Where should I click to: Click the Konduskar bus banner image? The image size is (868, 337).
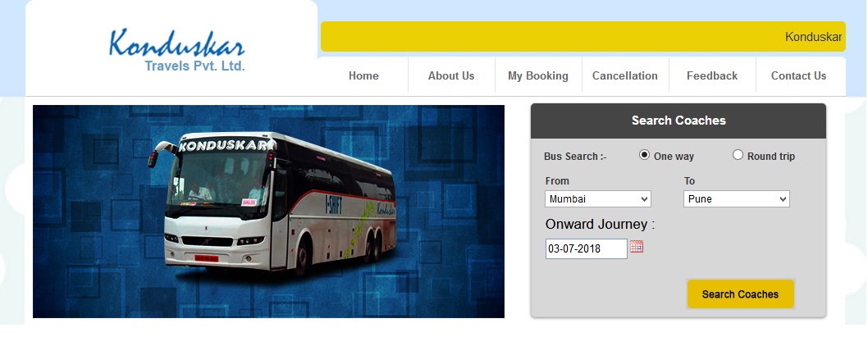click(x=268, y=212)
